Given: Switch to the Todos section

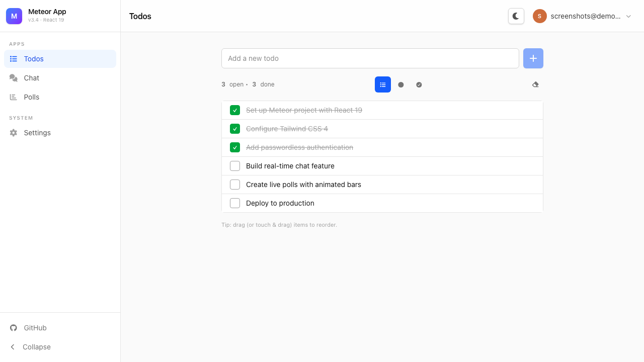Looking at the screenshot, I should [33, 59].
